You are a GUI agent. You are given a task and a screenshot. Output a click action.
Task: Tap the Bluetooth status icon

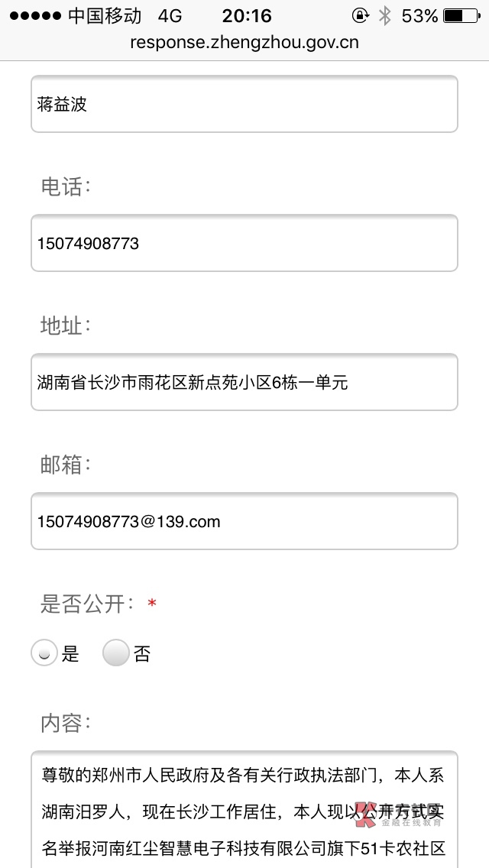(384, 16)
